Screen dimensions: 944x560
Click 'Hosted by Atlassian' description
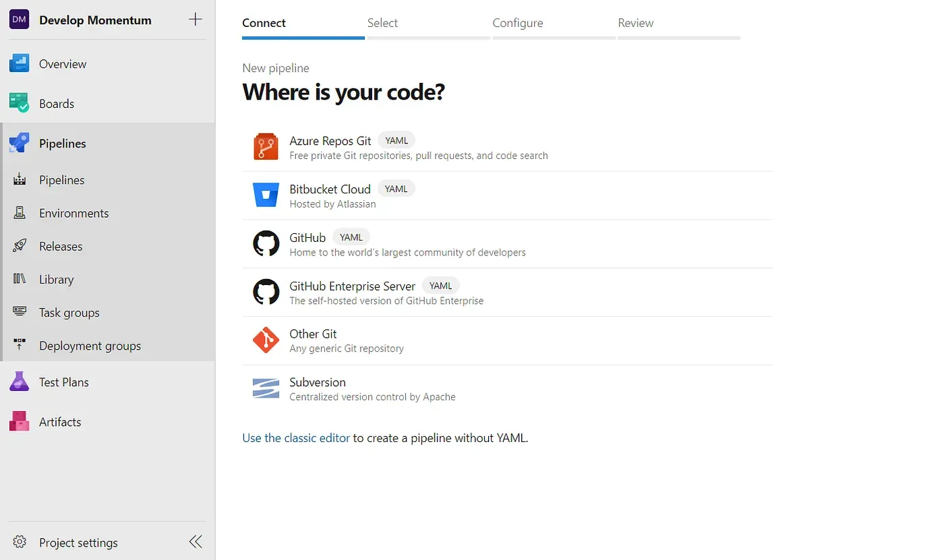tap(332, 204)
